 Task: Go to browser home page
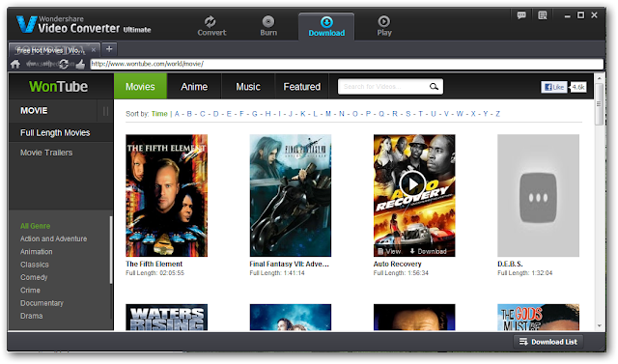15,64
